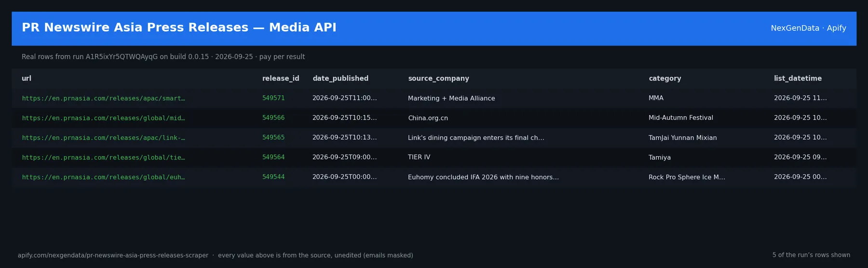
Task: Click the 2026-09-25T00:00 date_published cell
Action: click(x=345, y=177)
